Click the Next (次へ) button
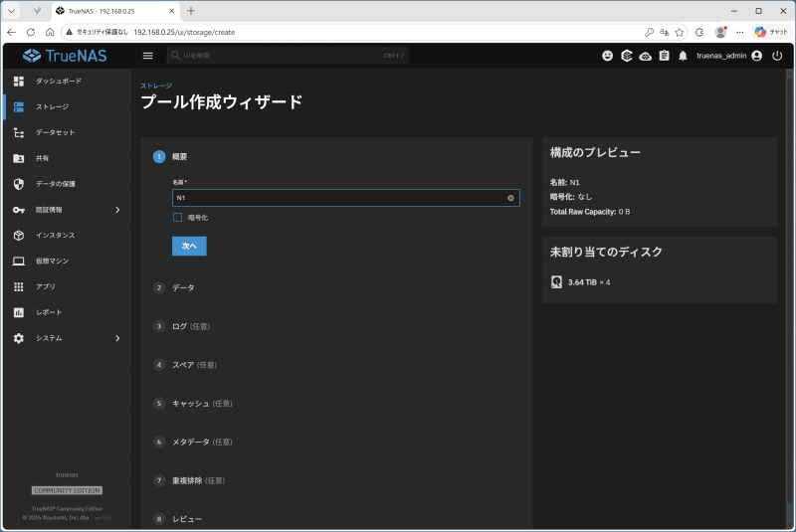Viewport: 796px width, 532px height. click(x=189, y=246)
